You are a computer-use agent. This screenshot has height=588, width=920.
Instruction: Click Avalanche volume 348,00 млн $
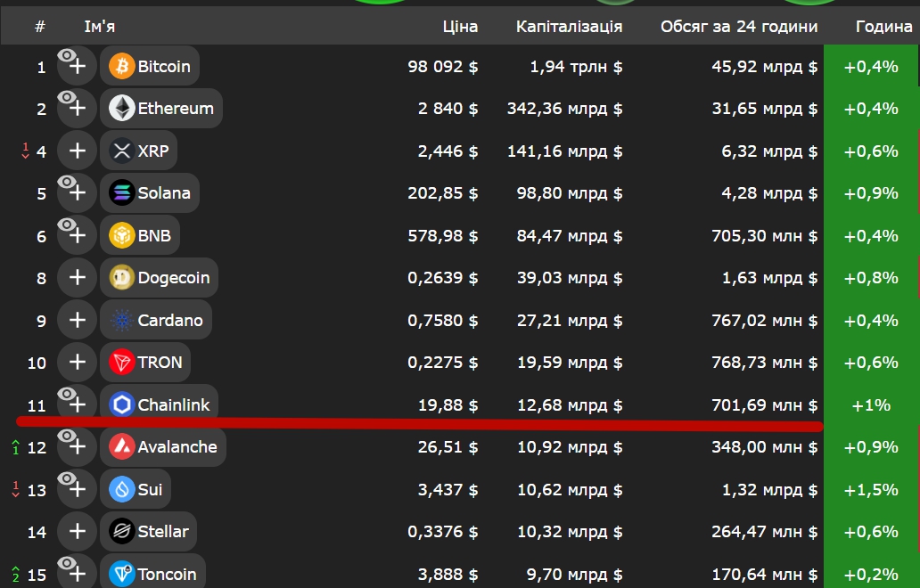point(765,447)
